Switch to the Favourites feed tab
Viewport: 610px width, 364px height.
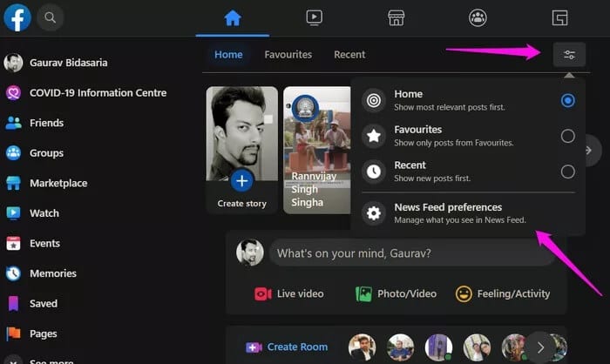pos(288,55)
